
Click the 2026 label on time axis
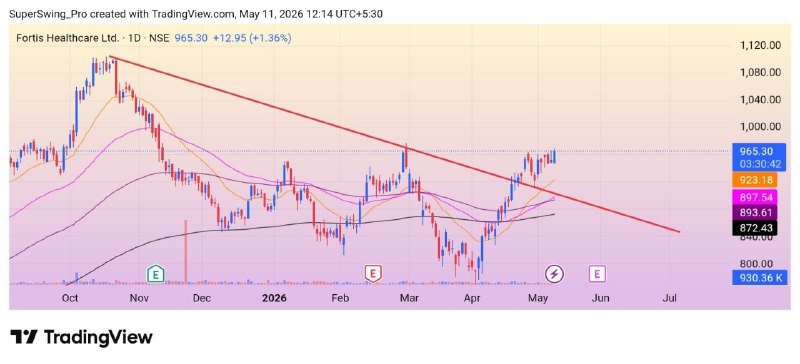point(274,298)
